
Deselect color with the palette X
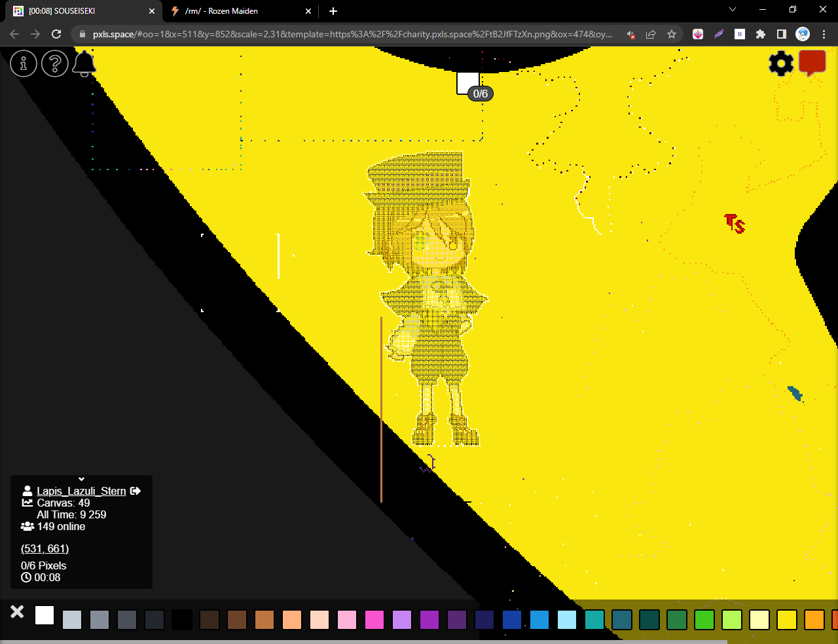(x=17, y=611)
